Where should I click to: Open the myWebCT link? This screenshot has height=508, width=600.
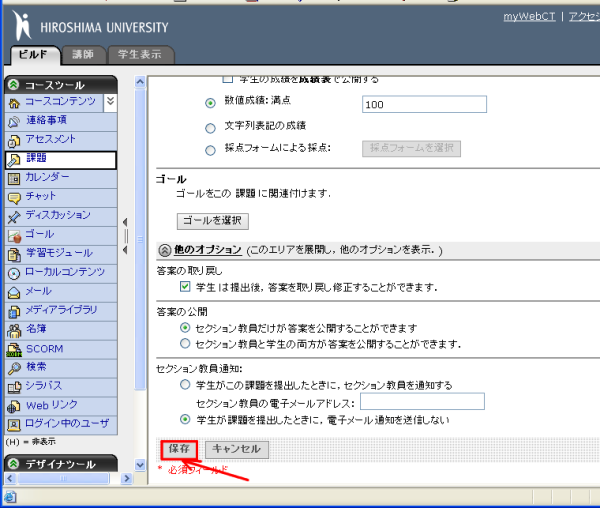coord(529,16)
